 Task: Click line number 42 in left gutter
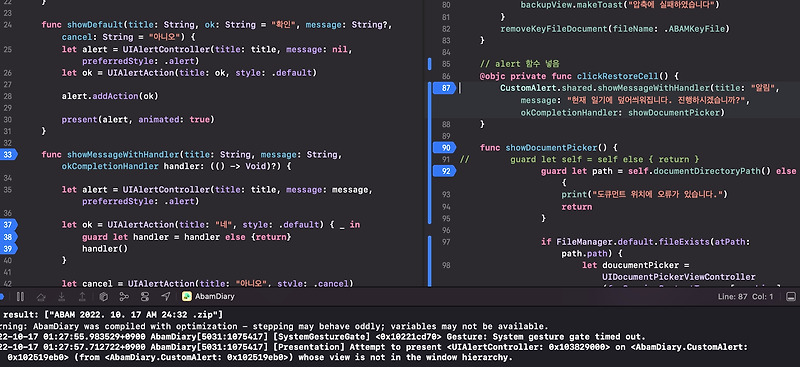pyautogui.click(x=8, y=284)
